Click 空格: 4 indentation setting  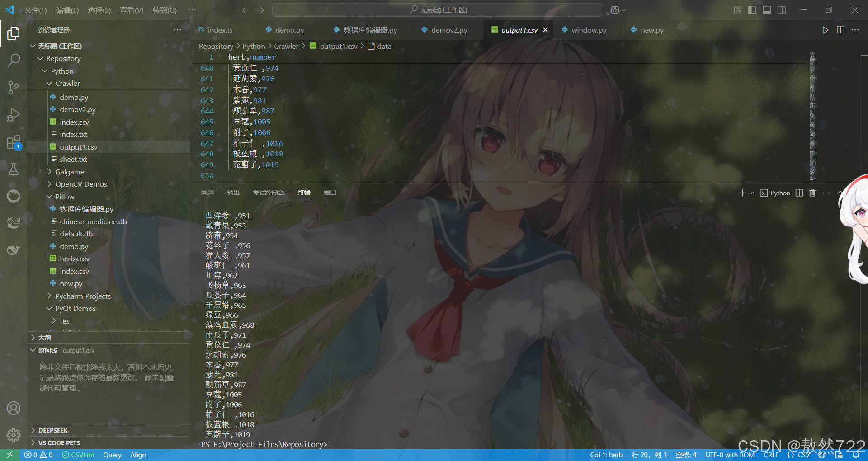686,455
